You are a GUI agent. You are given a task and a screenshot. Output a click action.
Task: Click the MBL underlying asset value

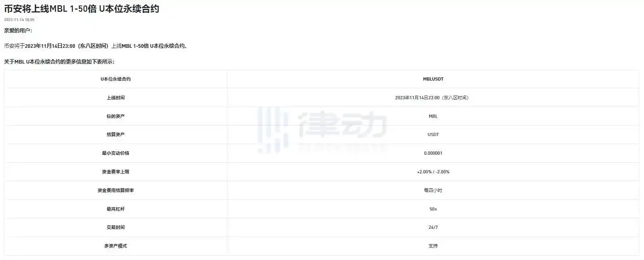pos(433,117)
